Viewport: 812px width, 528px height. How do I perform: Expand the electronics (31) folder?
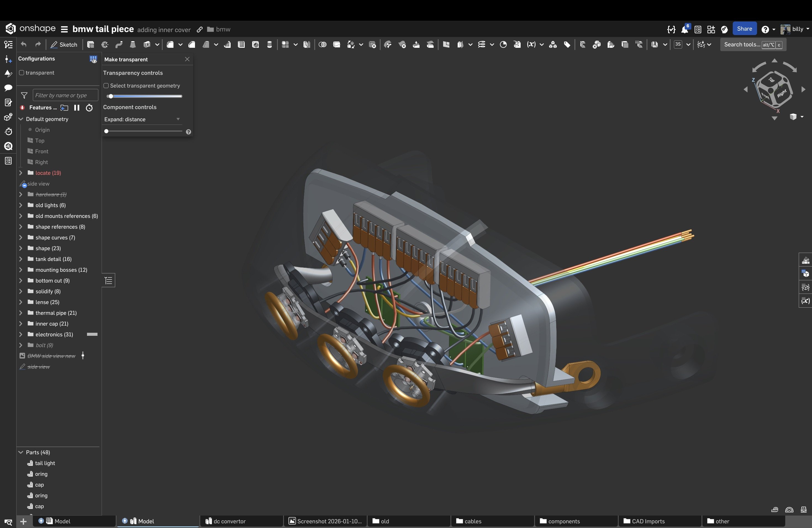click(x=20, y=334)
